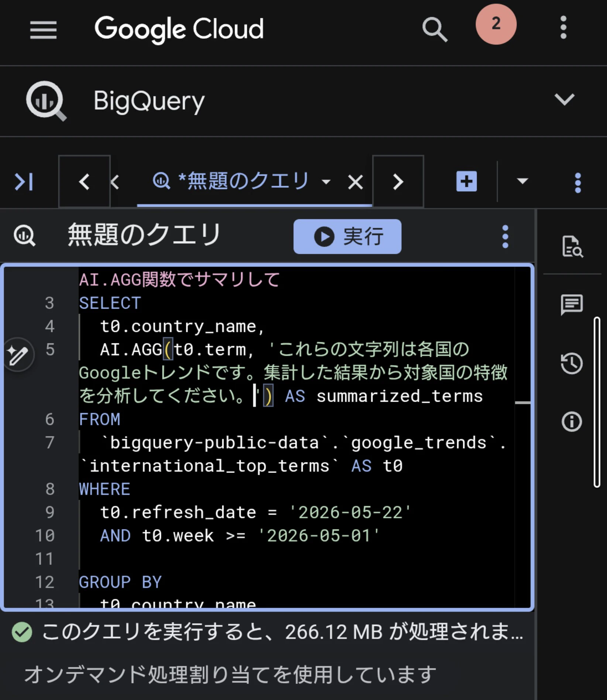Screen dimensions: 607x700
Task: Go to next tabs with right arrow
Action: click(x=398, y=181)
